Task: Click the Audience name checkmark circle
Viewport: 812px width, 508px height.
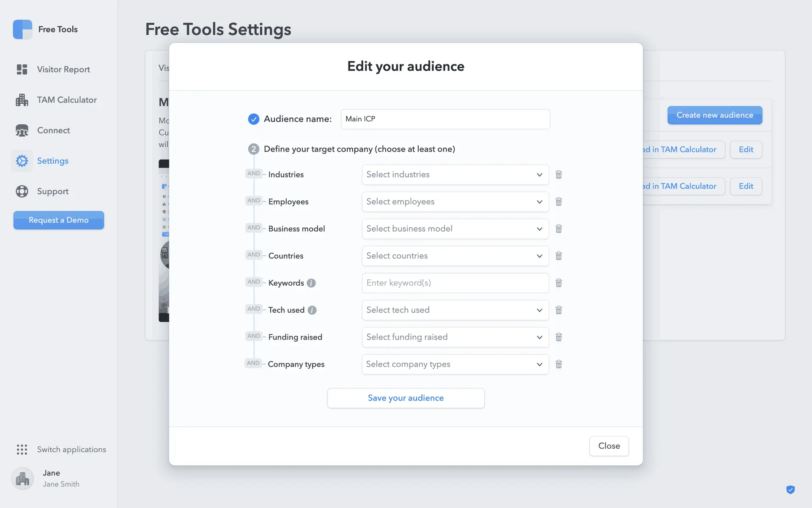Action: pyautogui.click(x=253, y=119)
